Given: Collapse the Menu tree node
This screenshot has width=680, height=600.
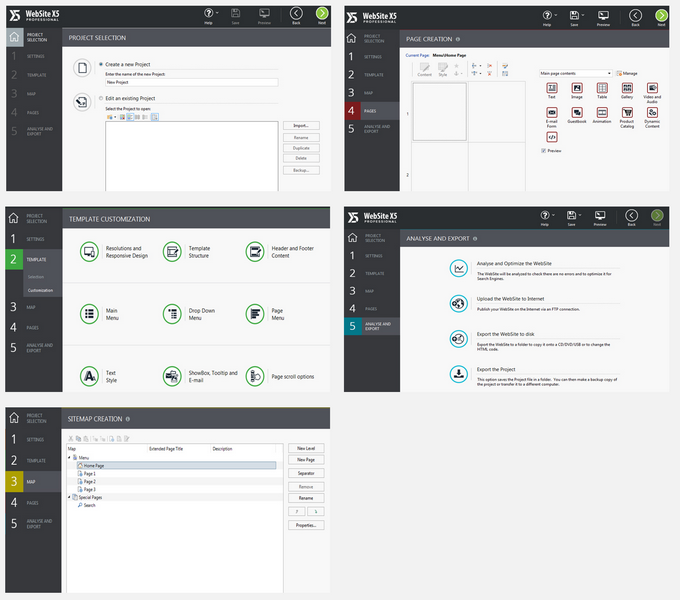Looking at the screenshot, I should [x=69, y=457].
